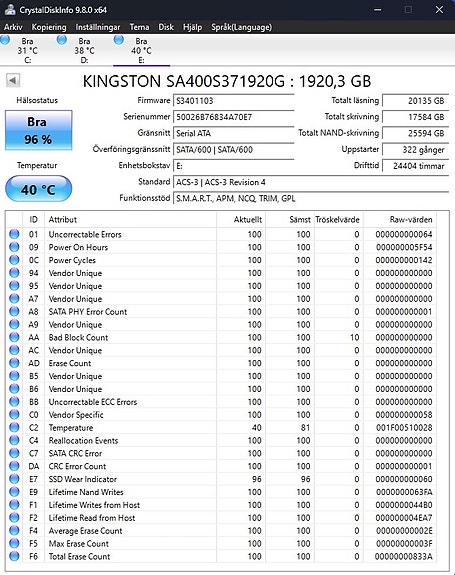Image resolution: width=455 pixels, height=575 pixels.
Task: Open the Disk menu
Action: 166,27
